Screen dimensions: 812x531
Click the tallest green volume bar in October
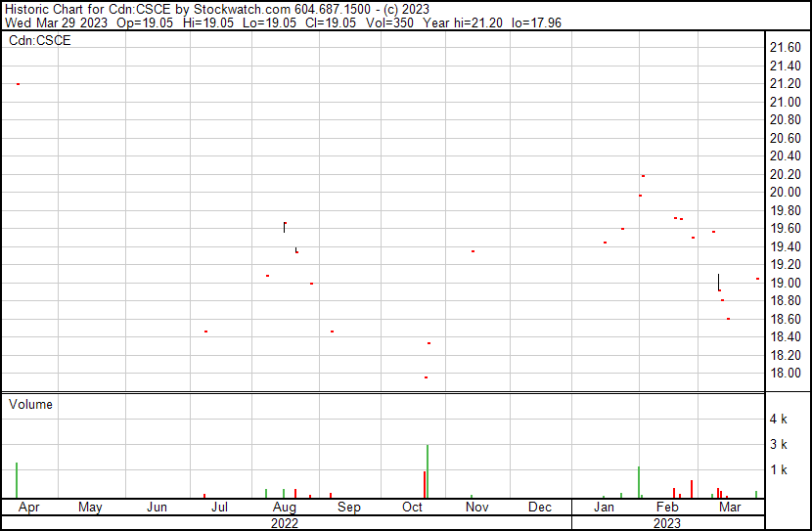click(x=428, y=471)
